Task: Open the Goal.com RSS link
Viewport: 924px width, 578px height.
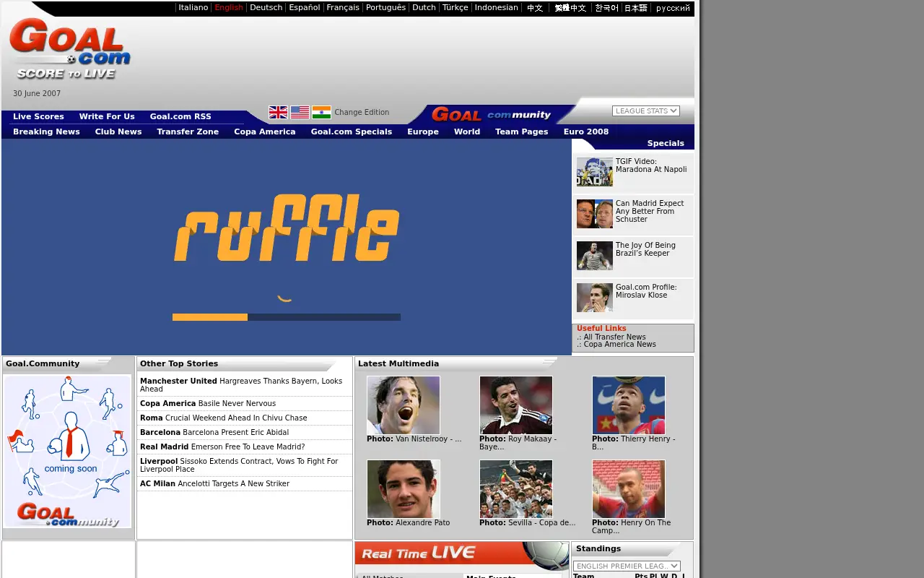Action: (180, 116)
